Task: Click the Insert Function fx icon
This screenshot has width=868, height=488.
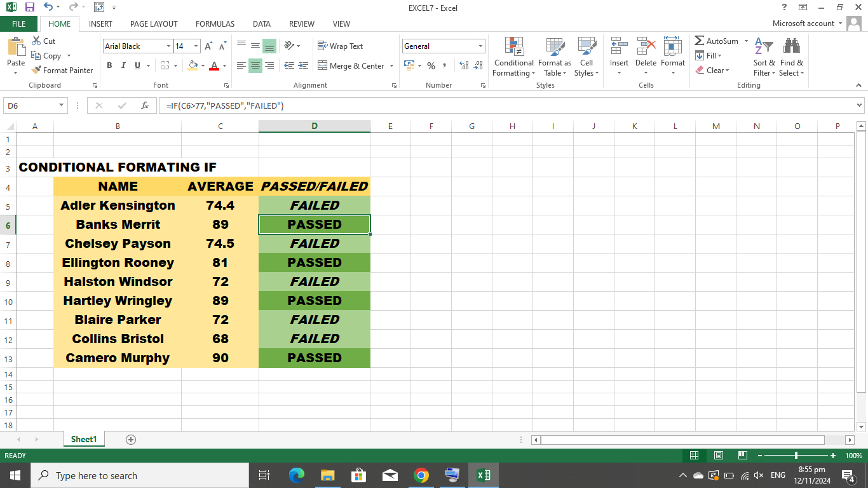Action: tap(145, 105)
